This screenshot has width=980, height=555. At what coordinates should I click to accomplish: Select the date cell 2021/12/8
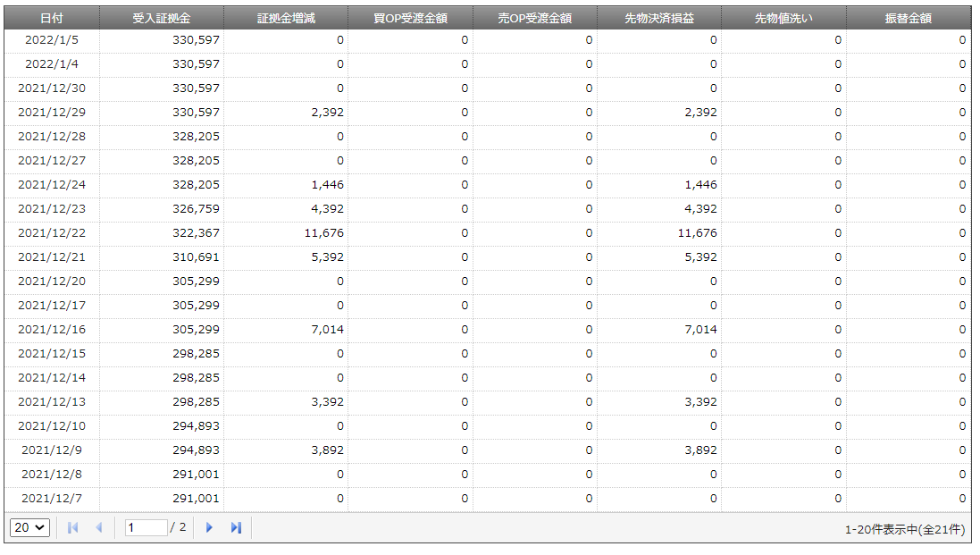point(52,475)
